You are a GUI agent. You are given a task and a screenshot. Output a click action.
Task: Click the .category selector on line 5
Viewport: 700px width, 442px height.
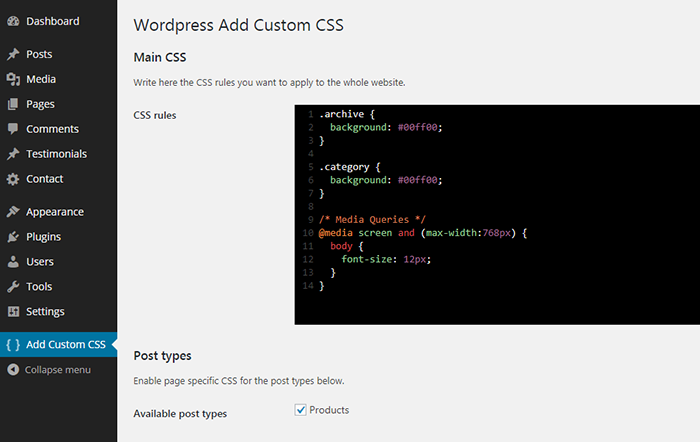pyautogui.click(x=344, y=167)
